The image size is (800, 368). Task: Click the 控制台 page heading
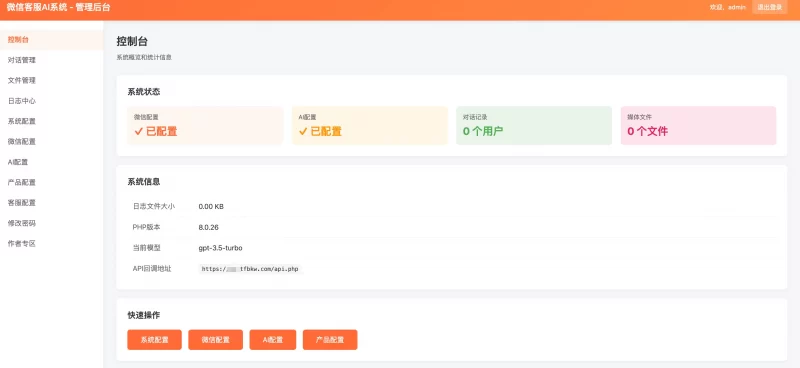132,41
